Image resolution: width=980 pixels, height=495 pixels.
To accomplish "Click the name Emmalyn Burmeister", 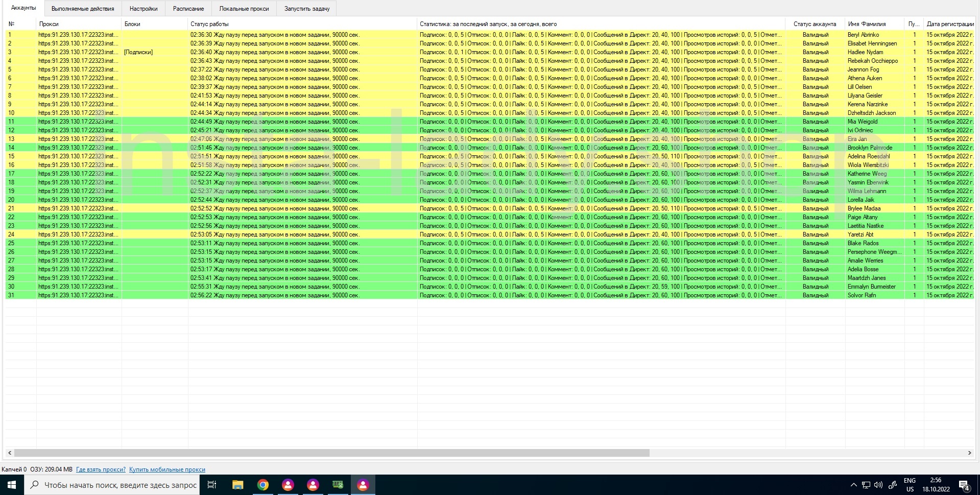I will tap(871, 287).
